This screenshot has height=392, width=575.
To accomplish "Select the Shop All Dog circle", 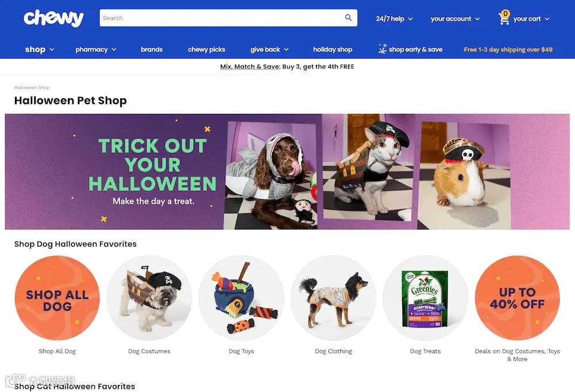I will tap(57, 298).
